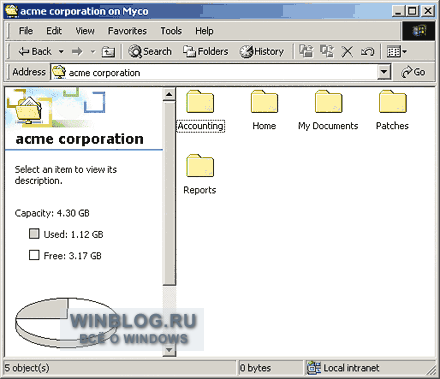Screen dimensions: 440x379
Task: Select the My Documents folder
Action: (x=328, y=111)
